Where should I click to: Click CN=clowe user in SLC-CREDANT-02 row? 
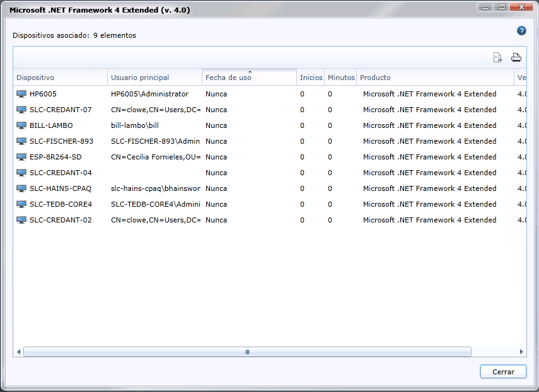click(x=156, y=220)
